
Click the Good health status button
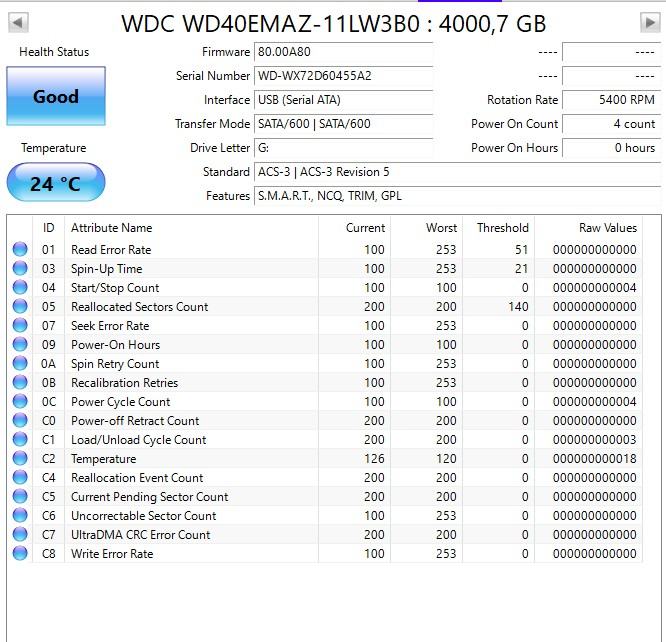pyautogui.click(x=56, y=96)
